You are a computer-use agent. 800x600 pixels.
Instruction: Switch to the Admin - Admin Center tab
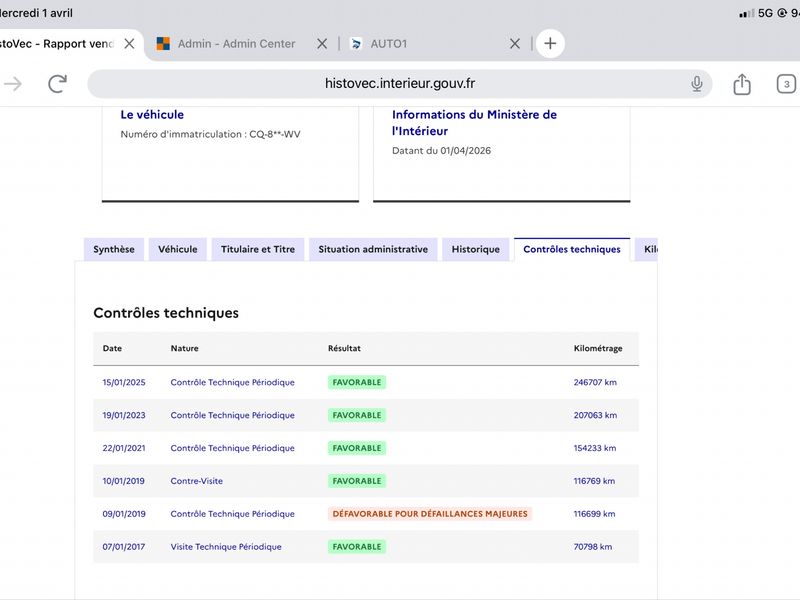pos(236,44)
